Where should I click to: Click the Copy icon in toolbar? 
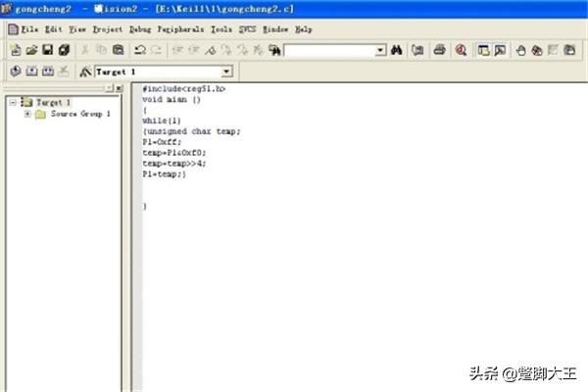101,50
